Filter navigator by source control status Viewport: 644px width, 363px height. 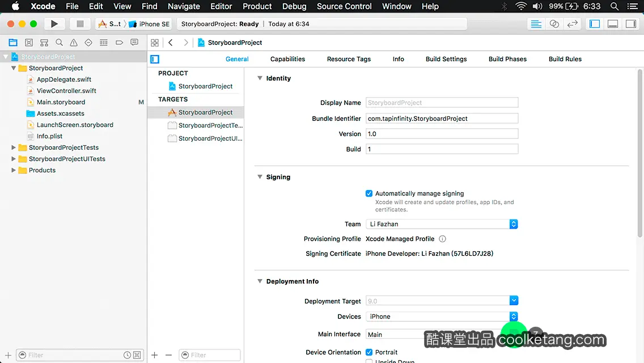[x=137, y=355]
